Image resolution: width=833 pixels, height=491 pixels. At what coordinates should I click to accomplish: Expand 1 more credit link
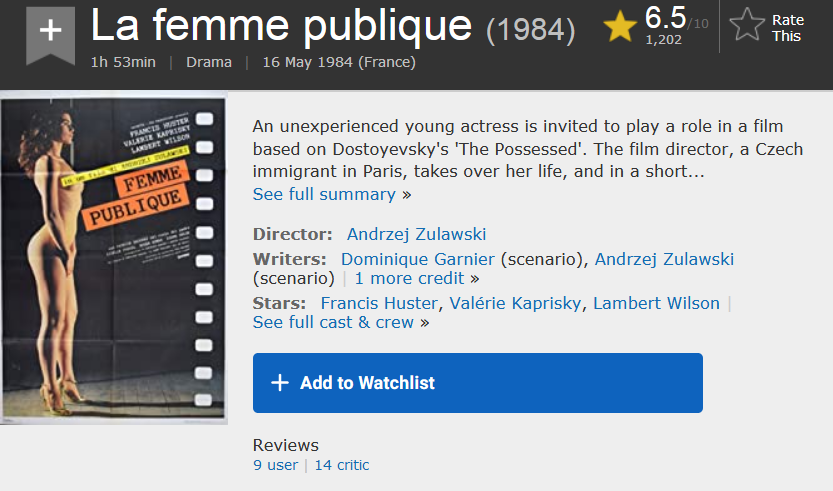point(410,278)
